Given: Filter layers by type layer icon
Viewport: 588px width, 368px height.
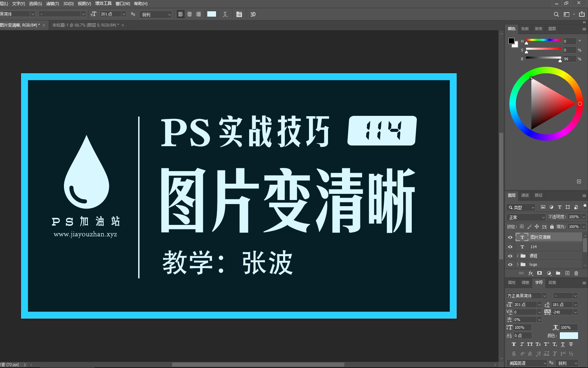Looking at the screenshot, I should point(559,207).
